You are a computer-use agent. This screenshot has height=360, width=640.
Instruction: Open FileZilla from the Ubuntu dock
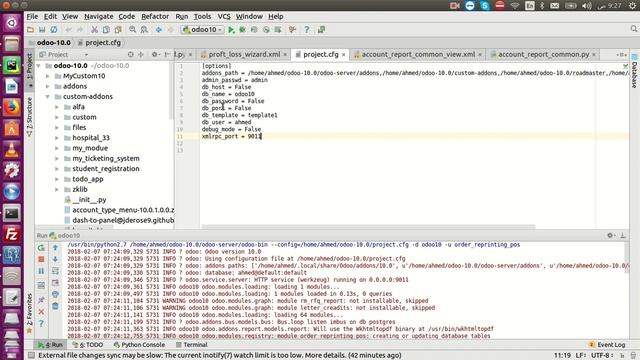click(x=11, y=234)
